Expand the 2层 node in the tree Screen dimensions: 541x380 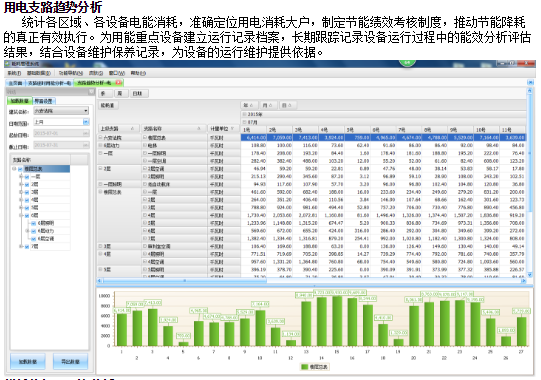point(21,185)
